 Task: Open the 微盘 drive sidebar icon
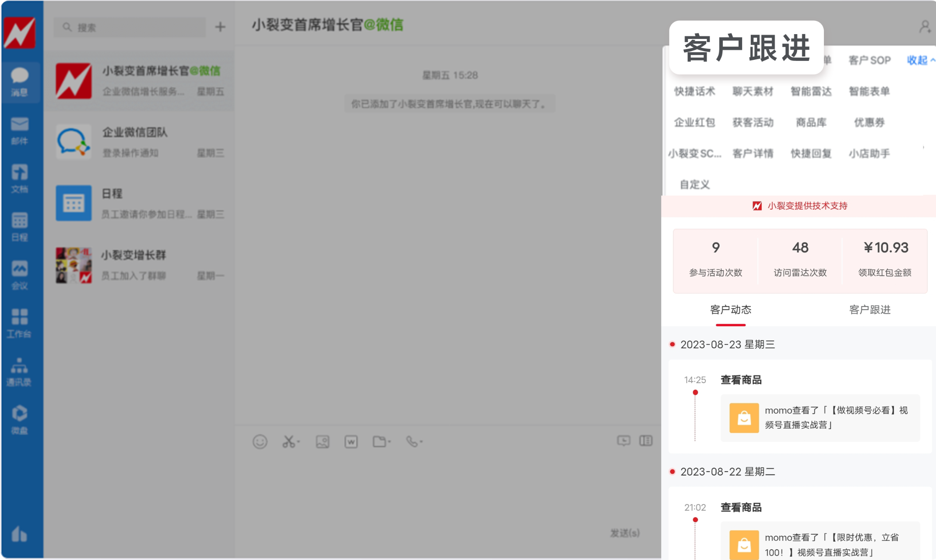pyautogui.click(x=20, y=420)
